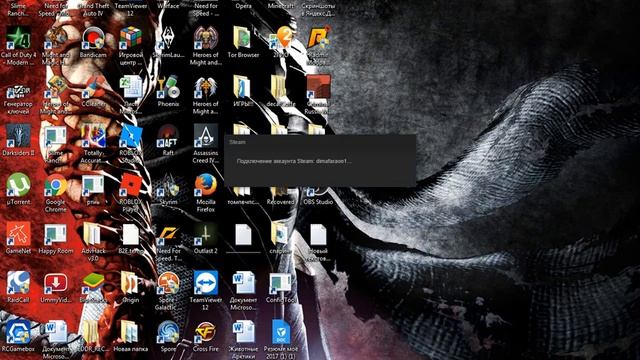The width and height of the screenshot is (640, 360).
Task: Click the Warface label at top
Action: [168, 6]
